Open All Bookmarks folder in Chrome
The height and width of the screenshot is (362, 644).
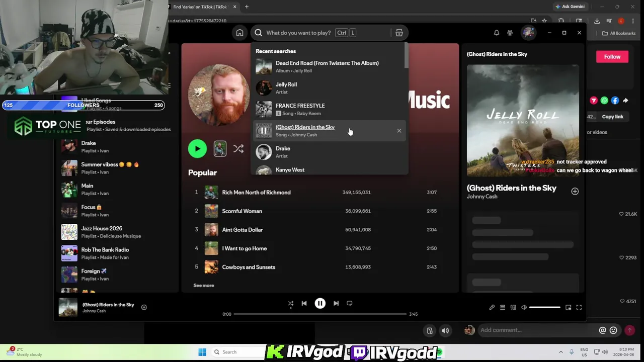(619, 33)
